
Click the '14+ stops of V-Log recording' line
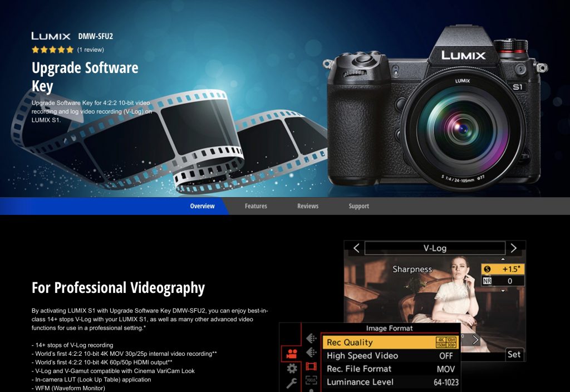pyautogui.click(x=72, y=345)
